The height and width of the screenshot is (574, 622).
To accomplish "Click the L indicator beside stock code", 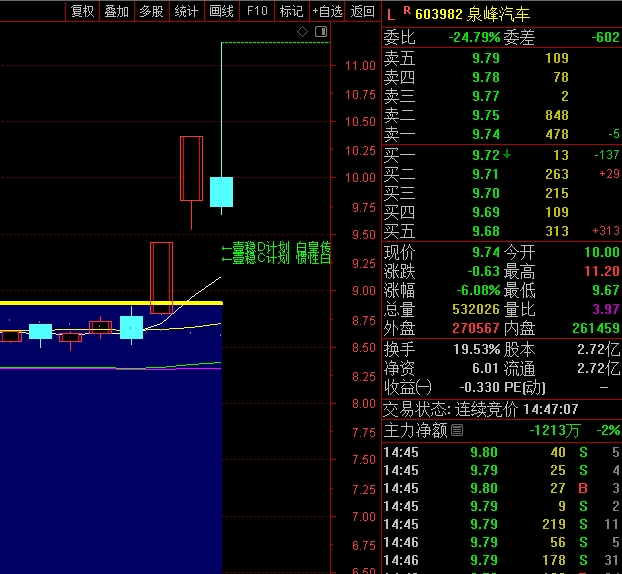I will coord(391,15).
